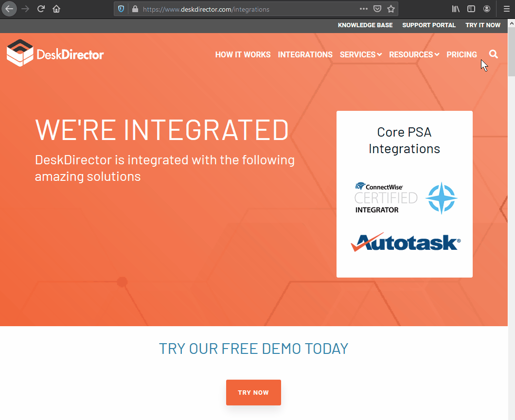The height and width of the screenshot is (420, 515).
Task: Open the Support Portal link
Action: (x=428, y=25)
